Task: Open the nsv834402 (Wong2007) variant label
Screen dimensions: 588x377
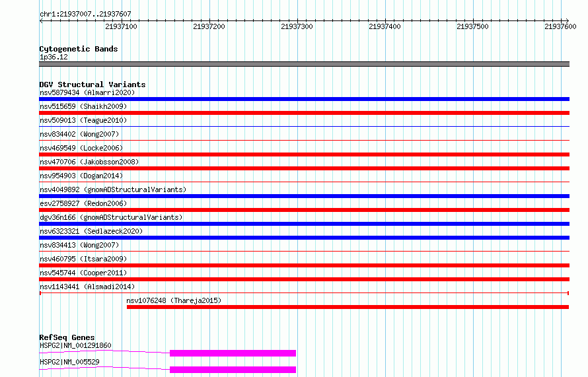Action: click(x=79, y=134)
